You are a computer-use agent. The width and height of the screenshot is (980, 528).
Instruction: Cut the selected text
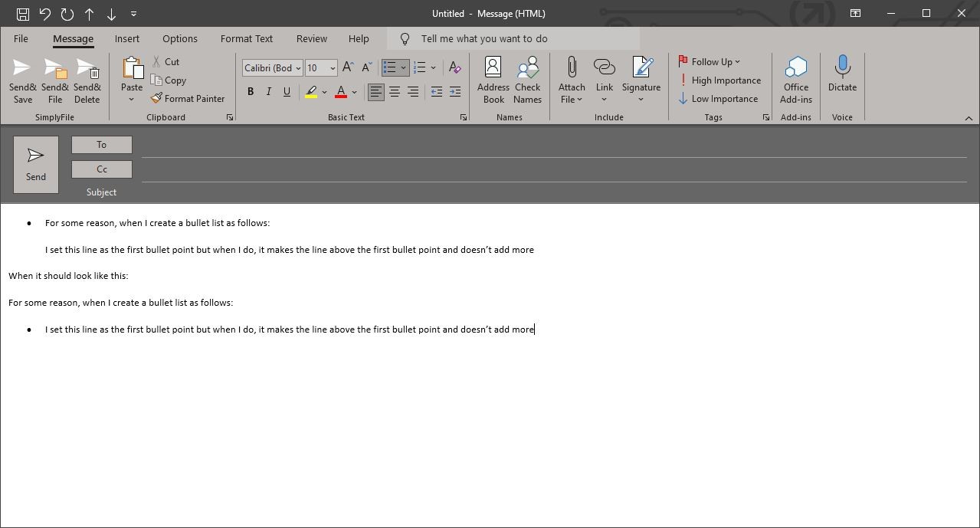(x=165, y=61)
